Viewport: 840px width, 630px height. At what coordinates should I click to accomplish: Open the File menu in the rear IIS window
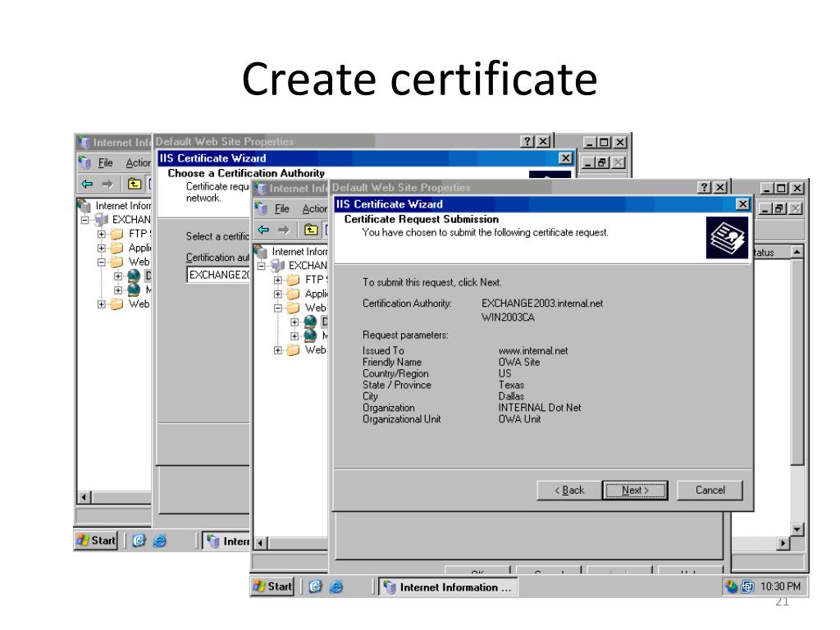click(106, 163)
